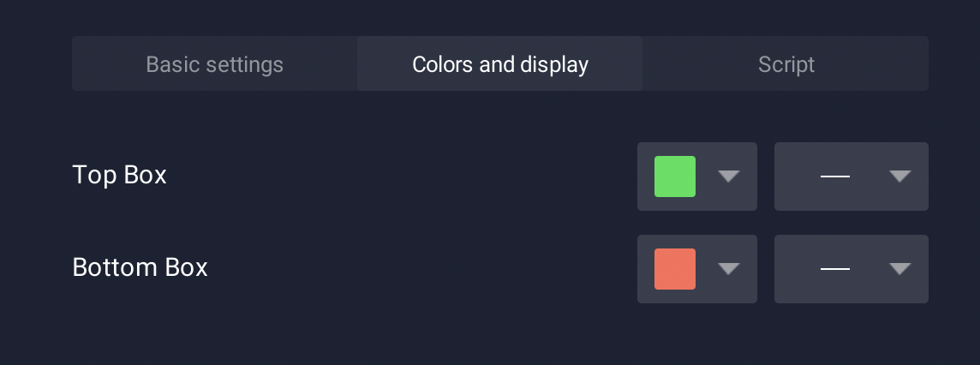Open the Top Box color picker control

[x=696, y=177]
